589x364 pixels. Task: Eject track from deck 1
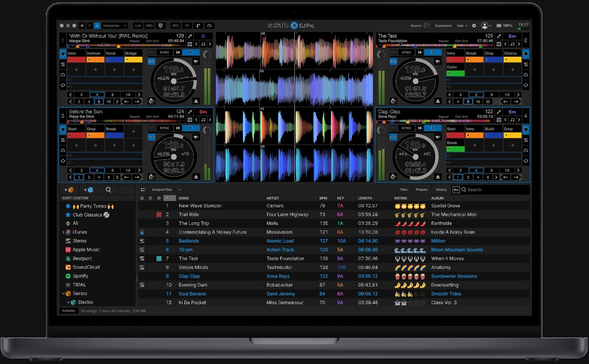tap(196, 101)
